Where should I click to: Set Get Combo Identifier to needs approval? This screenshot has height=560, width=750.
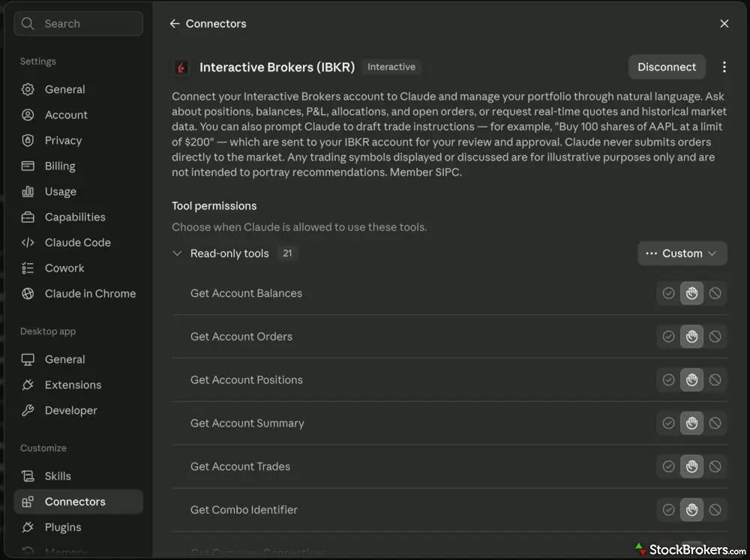691,510
